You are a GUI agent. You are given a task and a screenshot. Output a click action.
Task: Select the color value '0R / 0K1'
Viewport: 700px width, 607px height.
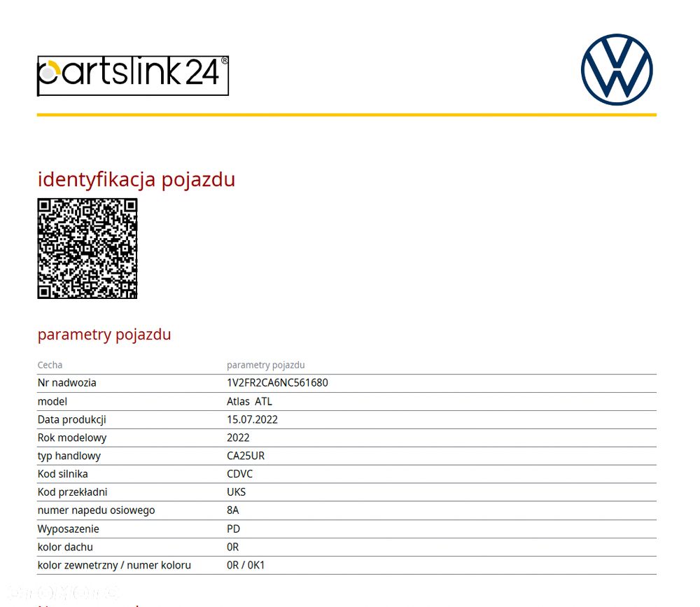246,566
